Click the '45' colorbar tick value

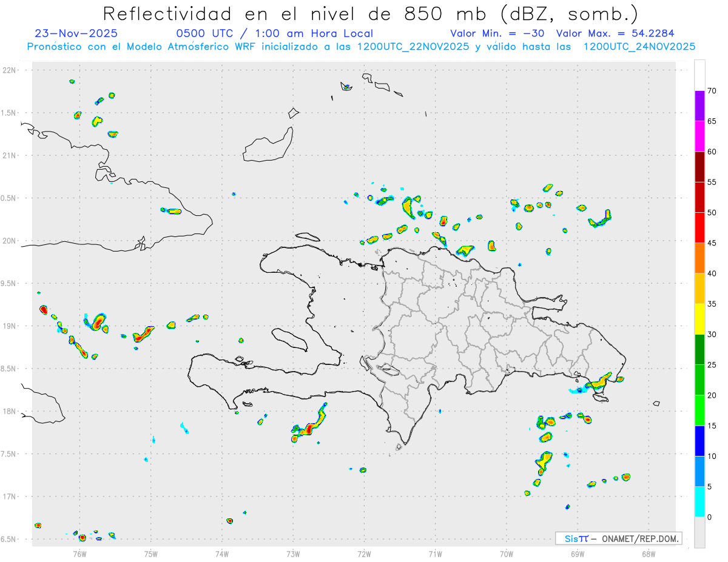(713, 243)
